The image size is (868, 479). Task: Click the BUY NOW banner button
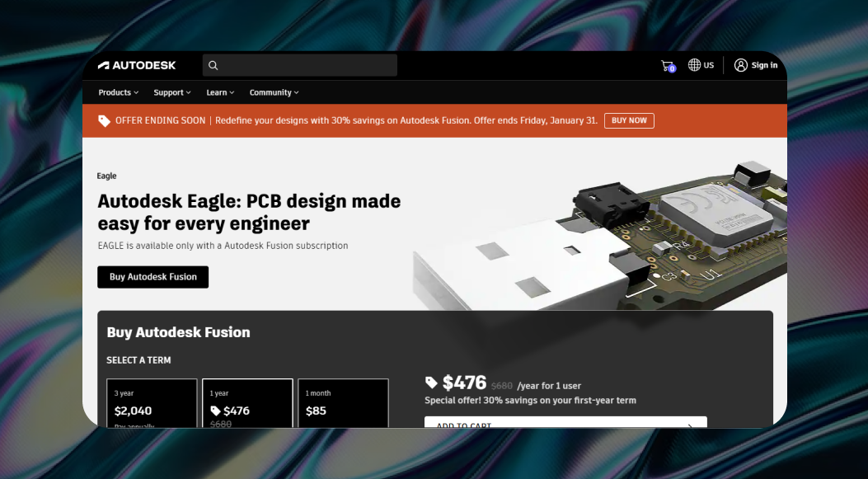pyautogui.click(x=629, y=120)
